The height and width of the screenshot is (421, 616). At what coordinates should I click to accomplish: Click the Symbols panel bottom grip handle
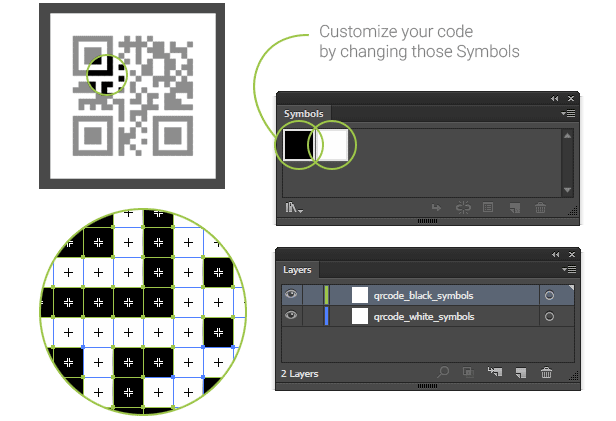click(427, 221)
